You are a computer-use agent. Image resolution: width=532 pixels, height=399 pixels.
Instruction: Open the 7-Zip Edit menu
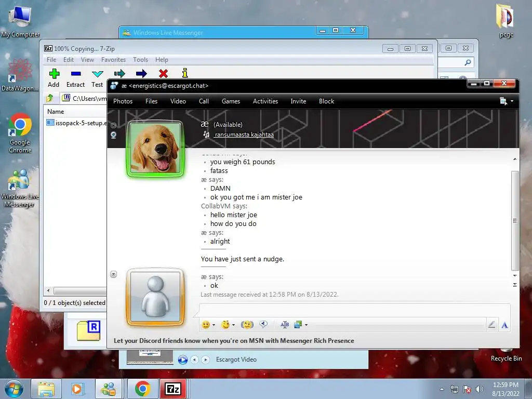coord(69,60)
